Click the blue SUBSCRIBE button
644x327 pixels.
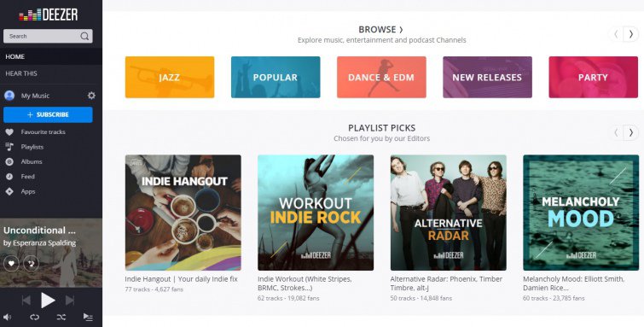48,114
